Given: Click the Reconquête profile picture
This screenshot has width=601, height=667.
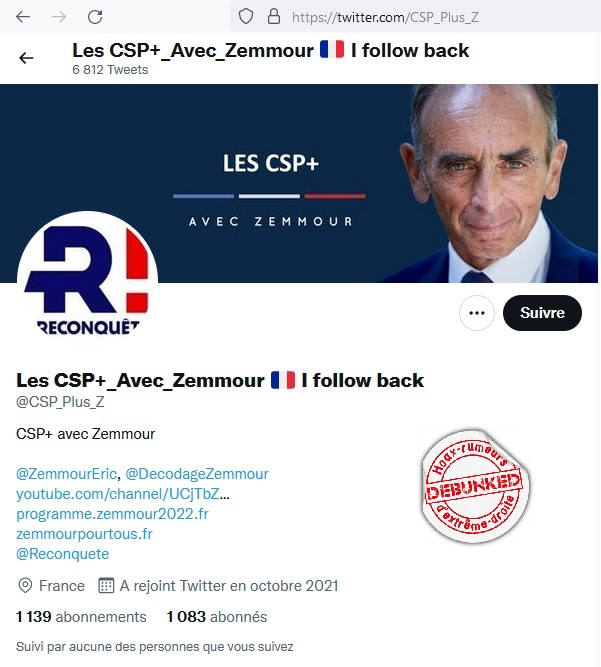Looking at the screenshot, I should [x=87, y=282].
